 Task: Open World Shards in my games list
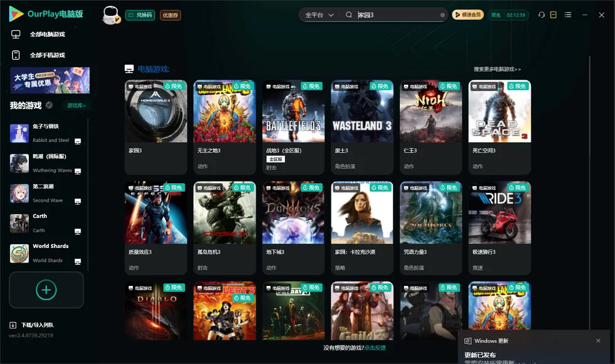45,253
